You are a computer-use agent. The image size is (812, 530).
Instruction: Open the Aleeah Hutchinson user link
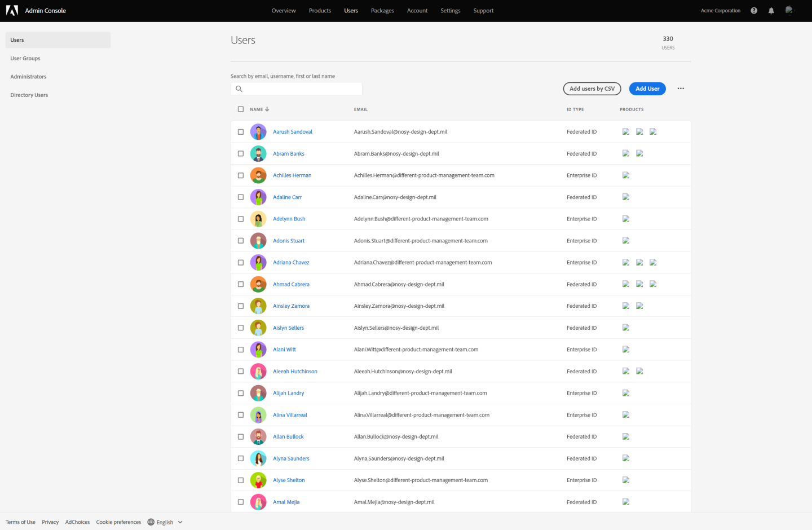(x=295, y=372)
